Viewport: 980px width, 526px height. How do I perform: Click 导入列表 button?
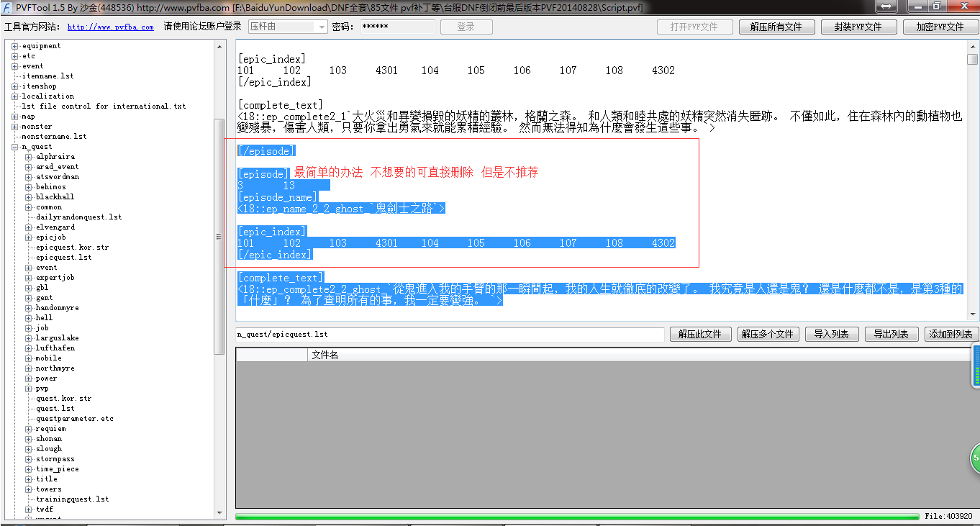point(831,334)
